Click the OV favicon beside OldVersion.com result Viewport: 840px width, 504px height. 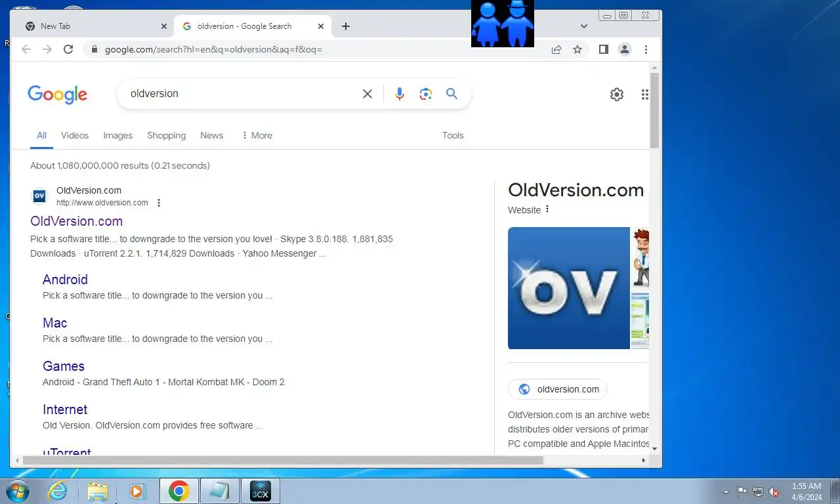[x=39, y=196]
